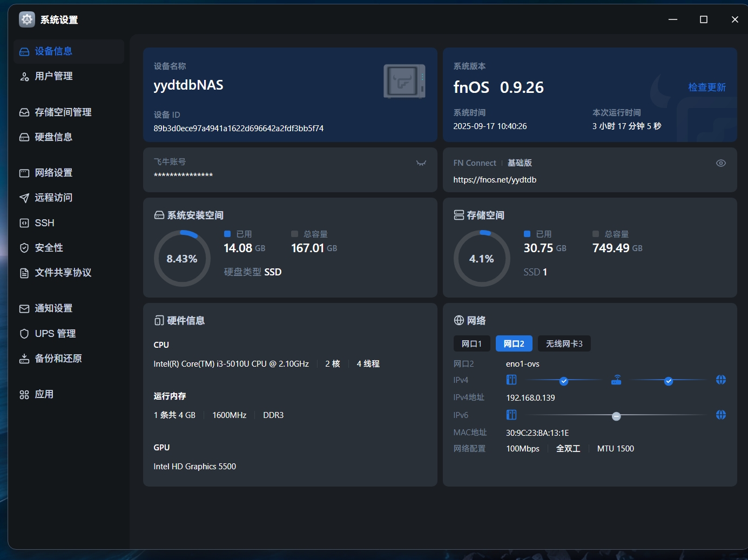The width and height of the screenshot is (748, 560).
Task: Click the network port icon beside IPv6
Action: pos(511,415)
